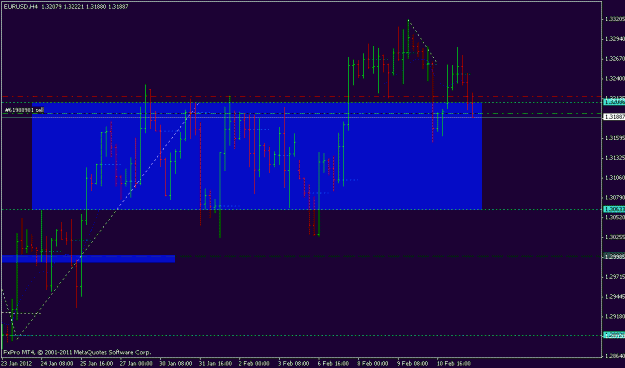Click the 1.30255 price scale label
Screen dimensions: 625x368
coord(615,237)
